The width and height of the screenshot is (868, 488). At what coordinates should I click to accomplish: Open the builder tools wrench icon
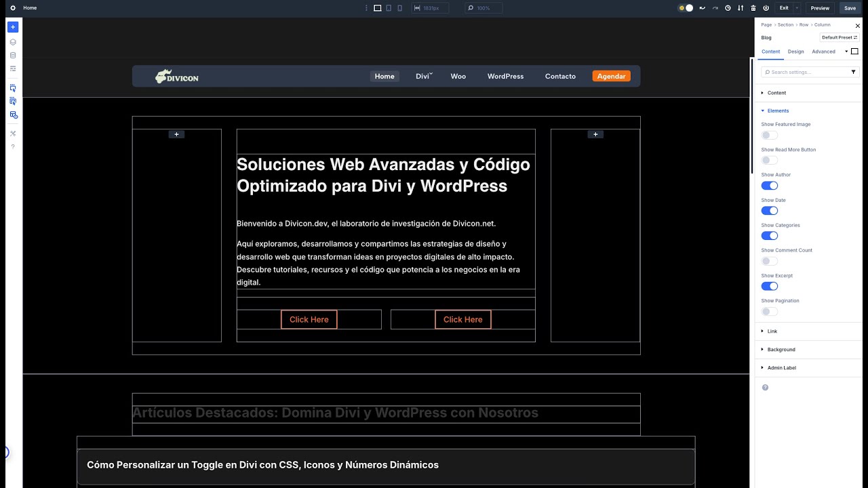point(13,134)
